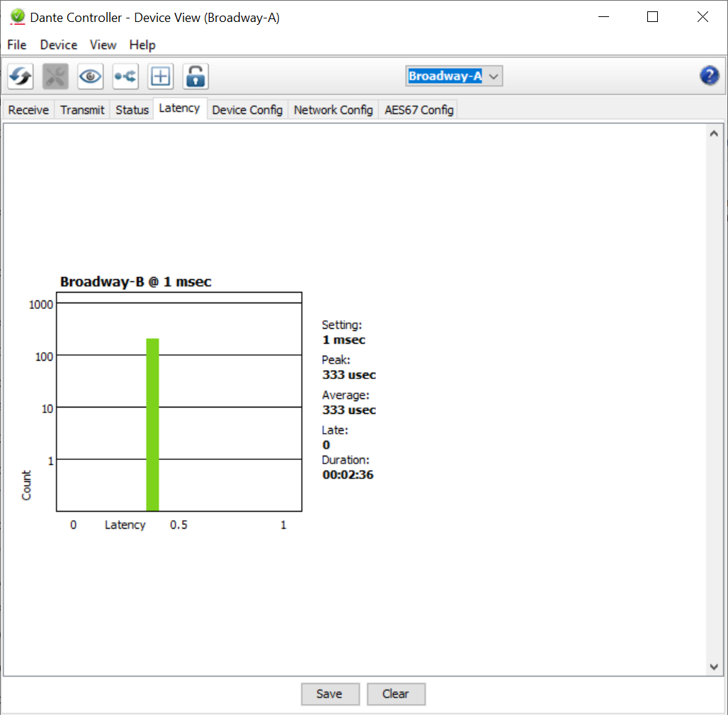
Task: Switch to the Receive tab
Action: point(28,110)
